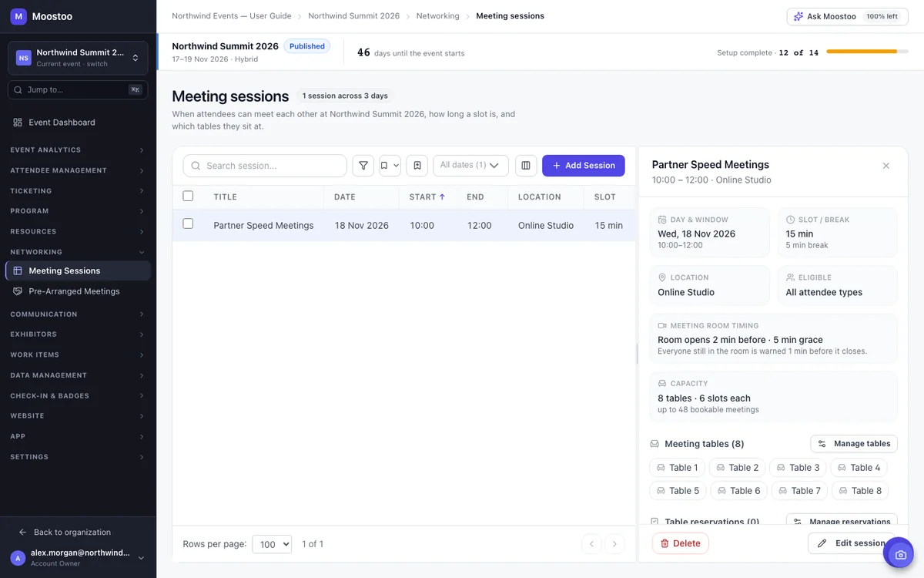Open the saved views bookmark dropdown
This screenshot has width=924, height=578.
click(390, 166)
